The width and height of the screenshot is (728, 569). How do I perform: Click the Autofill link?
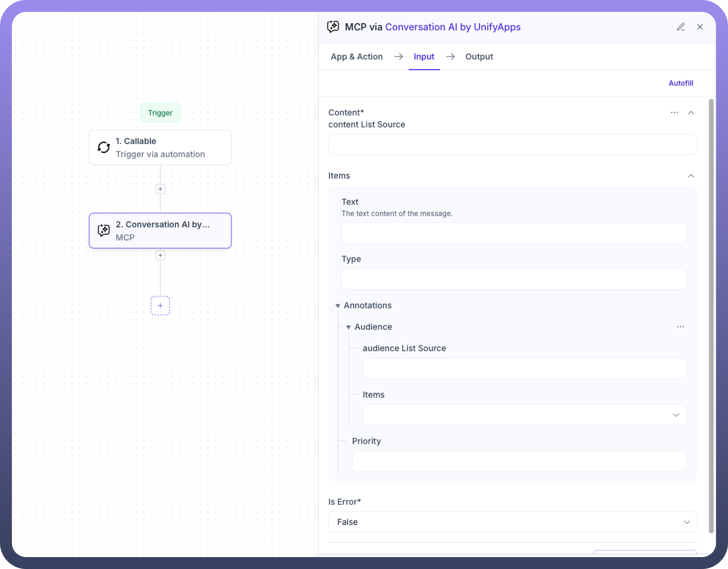(x=681, y=83)
